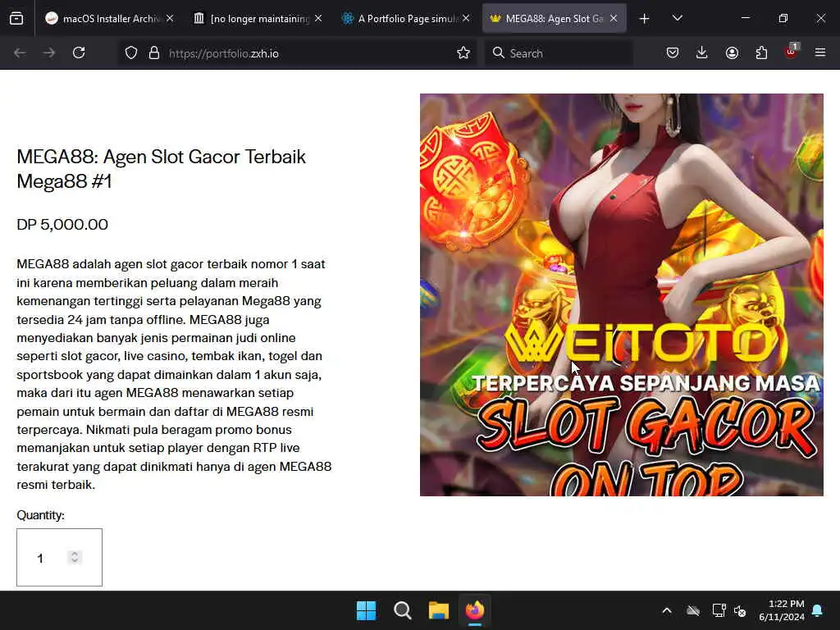840x630 pixels.
Task: Switch to A Portfolio Page tab
Action: click(406, 19)
